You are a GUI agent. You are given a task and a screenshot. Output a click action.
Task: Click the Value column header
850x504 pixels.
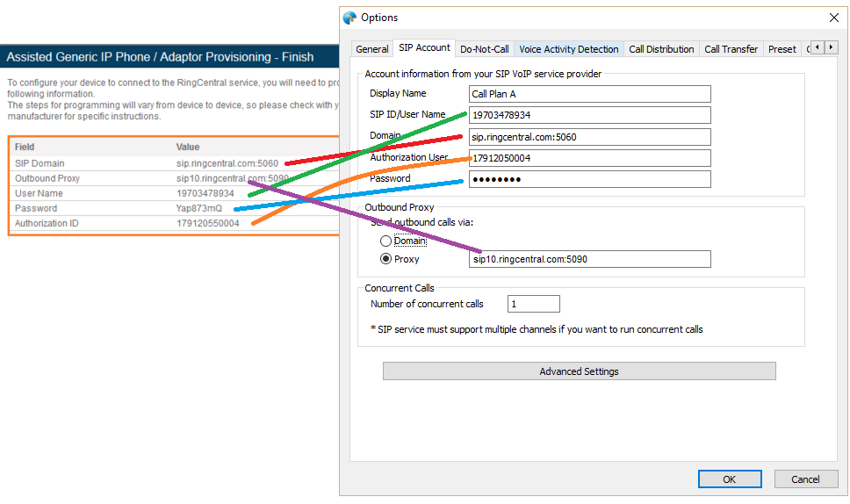tap(188, 147)
